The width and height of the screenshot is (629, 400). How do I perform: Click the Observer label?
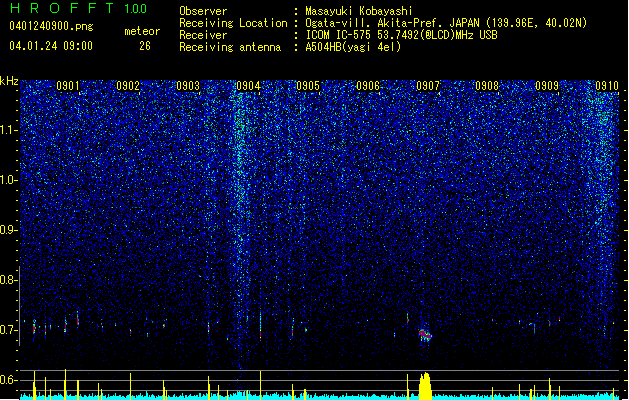[203, 11]
